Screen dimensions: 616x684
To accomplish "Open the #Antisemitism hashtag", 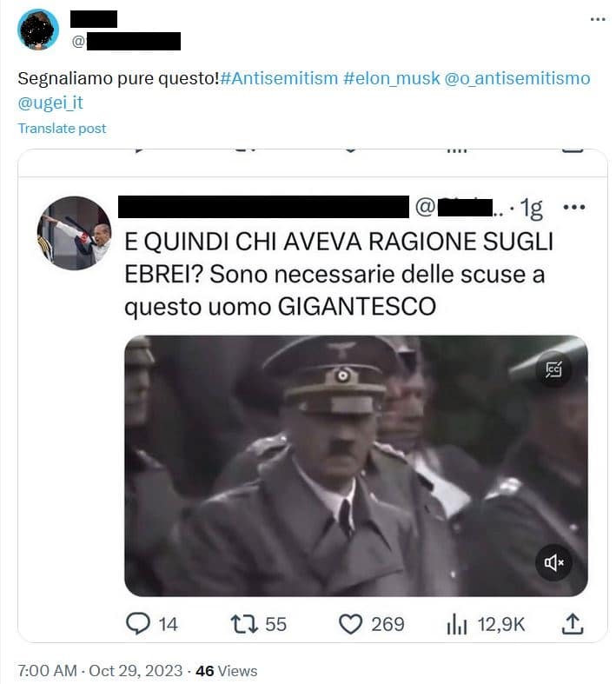I will [x=280, y=78].
